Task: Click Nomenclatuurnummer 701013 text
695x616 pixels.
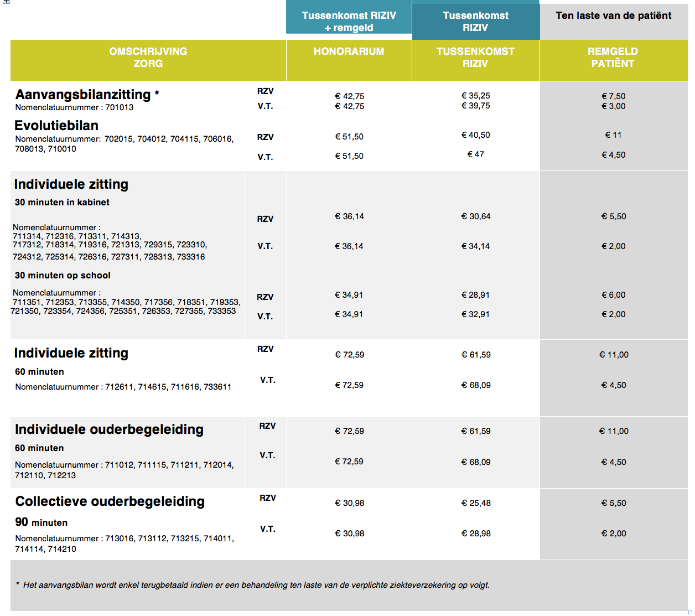Action: click(x=74, y=107)
